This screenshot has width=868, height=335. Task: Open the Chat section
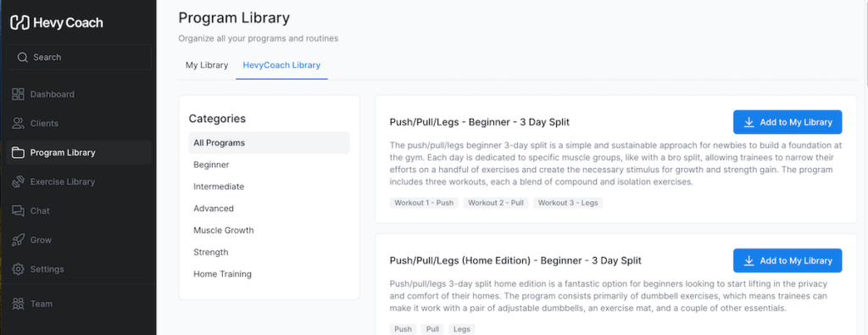(x=79, y=211)
